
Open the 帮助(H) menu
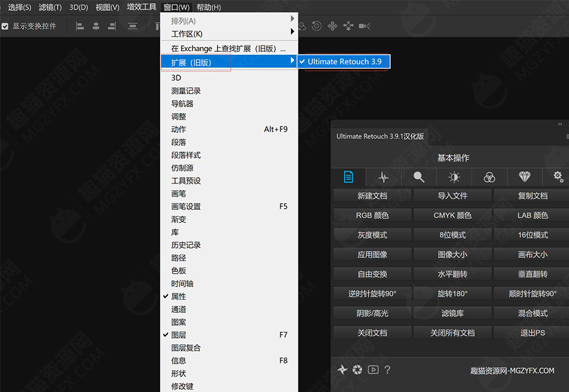209,7
